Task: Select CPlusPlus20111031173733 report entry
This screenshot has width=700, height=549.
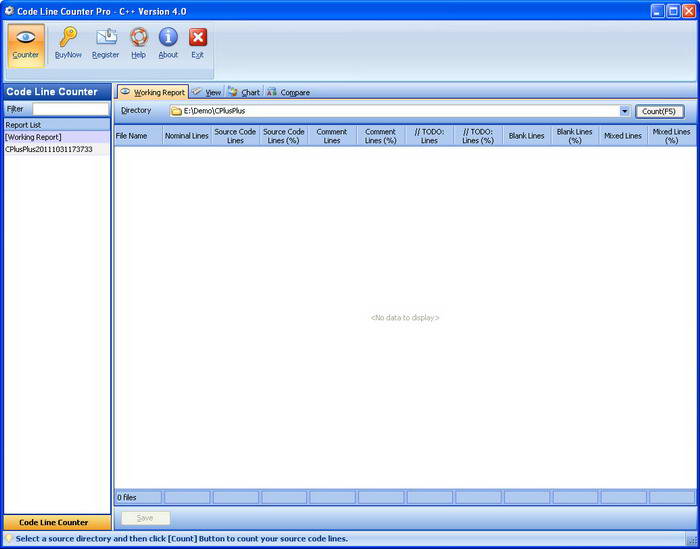Action: coord(57,149)
